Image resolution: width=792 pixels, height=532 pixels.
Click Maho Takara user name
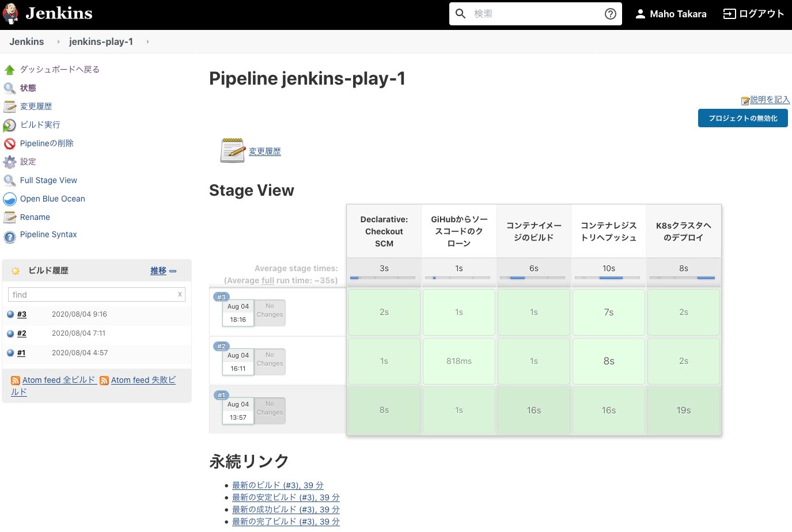[x=678, y=14]
